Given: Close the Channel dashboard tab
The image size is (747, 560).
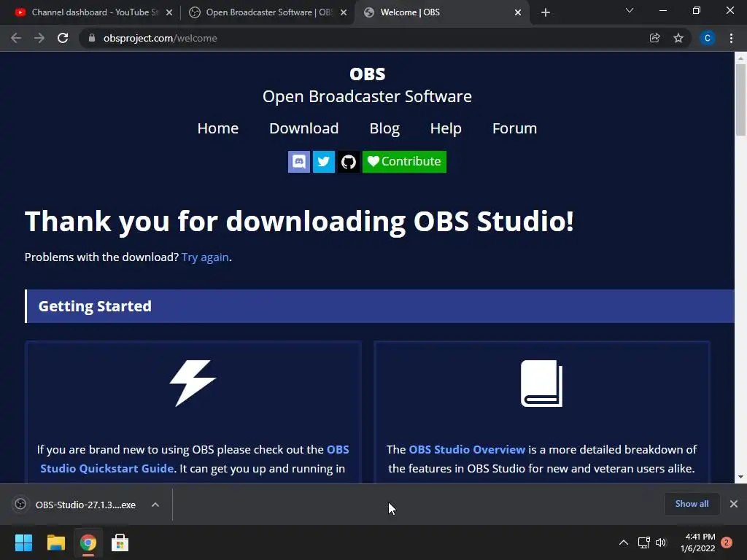Looking at the screenshot, I should 169,12.
